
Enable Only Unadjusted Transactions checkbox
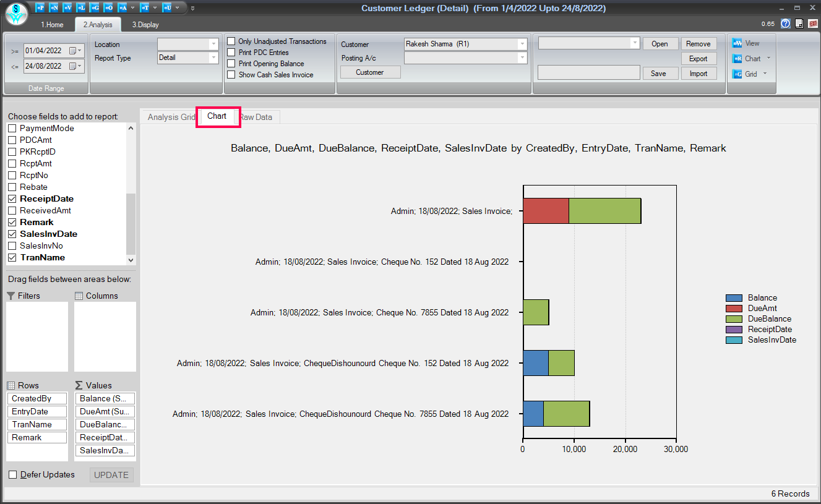coord(231,41)
